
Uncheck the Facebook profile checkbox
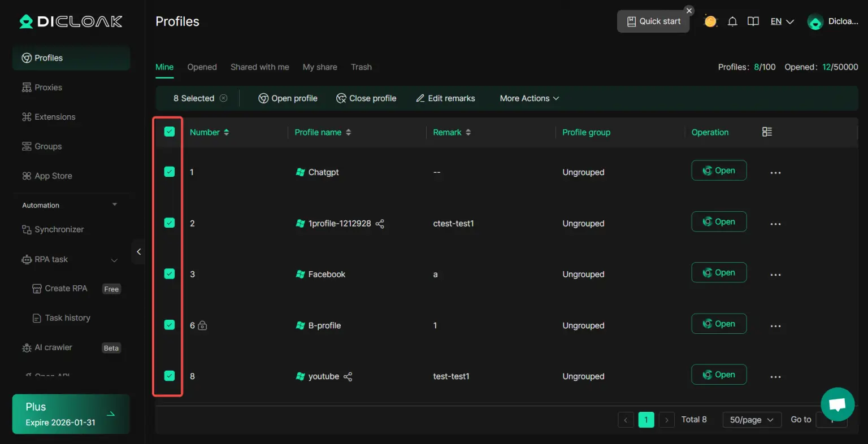pos(170,274)
